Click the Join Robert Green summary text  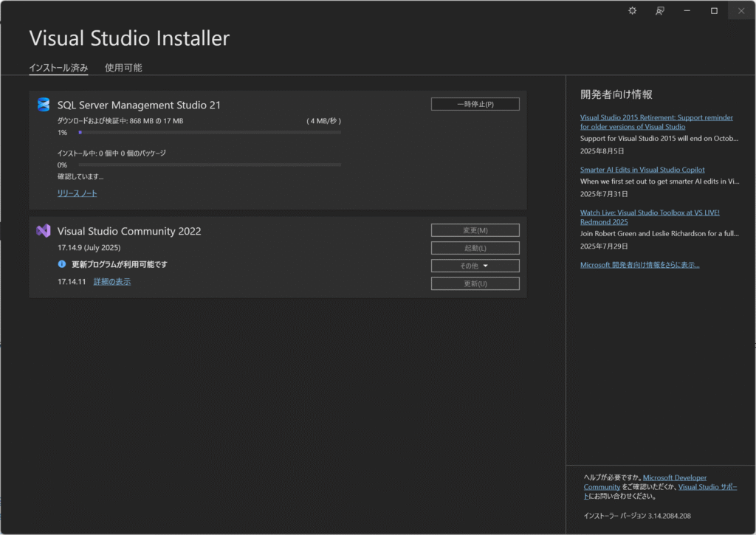click(x=659, y=233)
